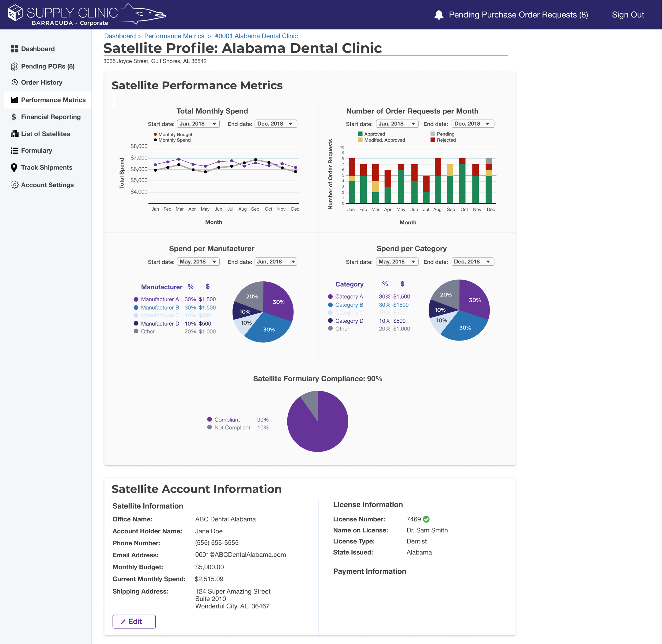Click the Manufacturer header in manufacturer table
The width and height of the screenshot is (662, 644).
pos(162,287)
